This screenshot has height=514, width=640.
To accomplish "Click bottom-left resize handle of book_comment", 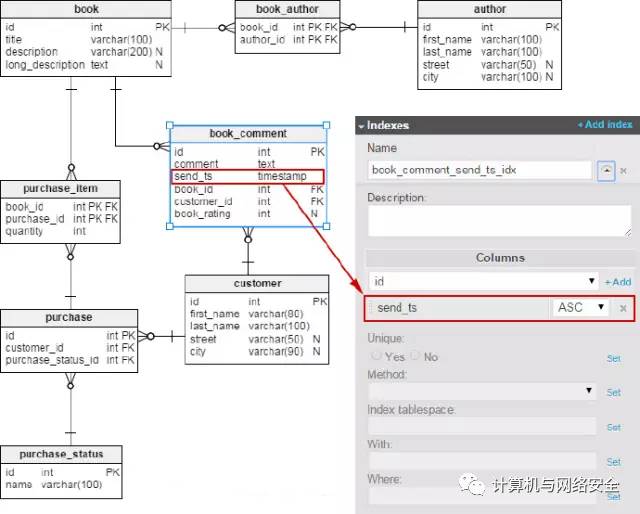I will coord(170,226).
